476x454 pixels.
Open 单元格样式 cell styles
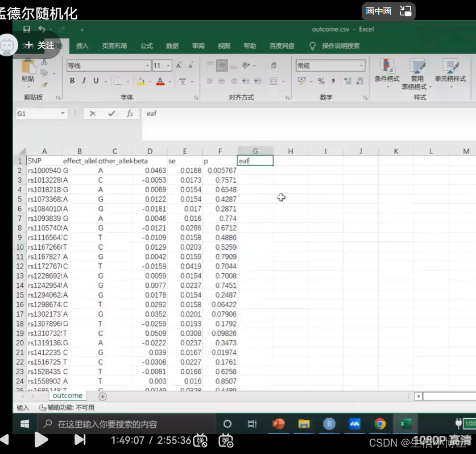(450, 73)
